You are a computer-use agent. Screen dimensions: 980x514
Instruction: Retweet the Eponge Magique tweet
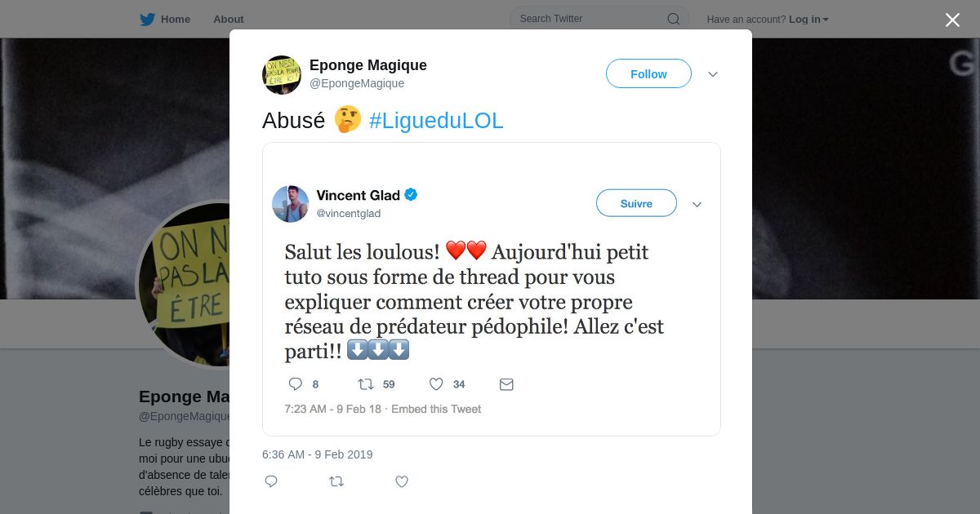[336, 481]
